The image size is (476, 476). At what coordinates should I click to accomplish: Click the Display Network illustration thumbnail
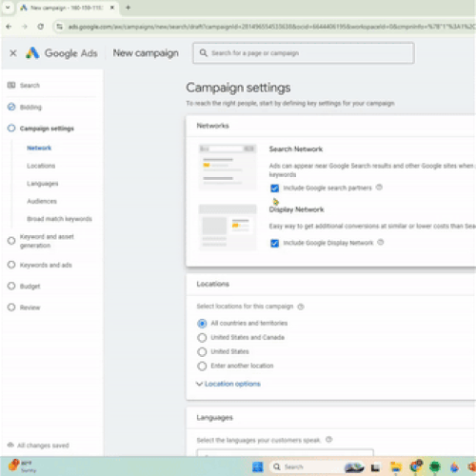tap(228, 228)
